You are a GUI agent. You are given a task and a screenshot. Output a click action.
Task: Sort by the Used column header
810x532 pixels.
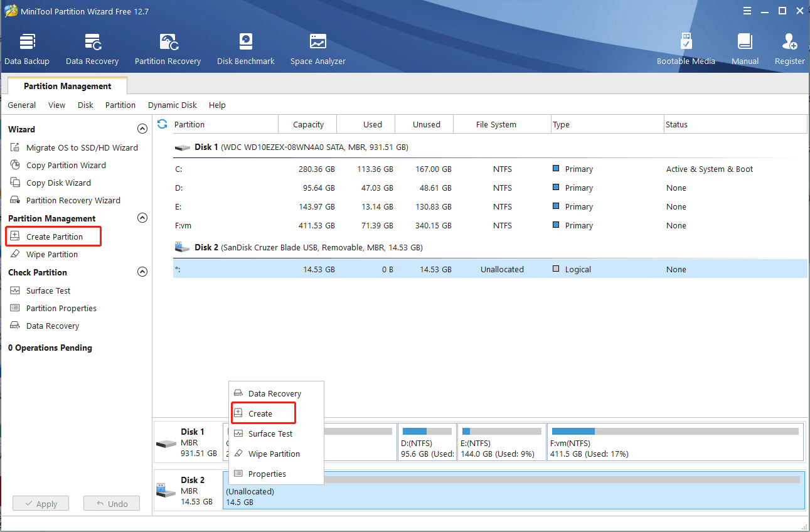coord(366,124)
